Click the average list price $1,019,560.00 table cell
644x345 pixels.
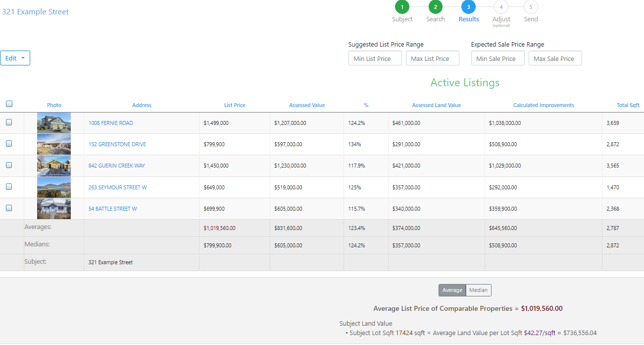219,229
